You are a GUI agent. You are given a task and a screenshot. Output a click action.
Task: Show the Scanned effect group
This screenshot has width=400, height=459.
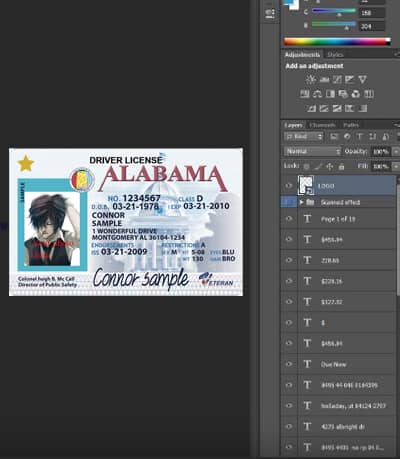(x=289, y=202)
